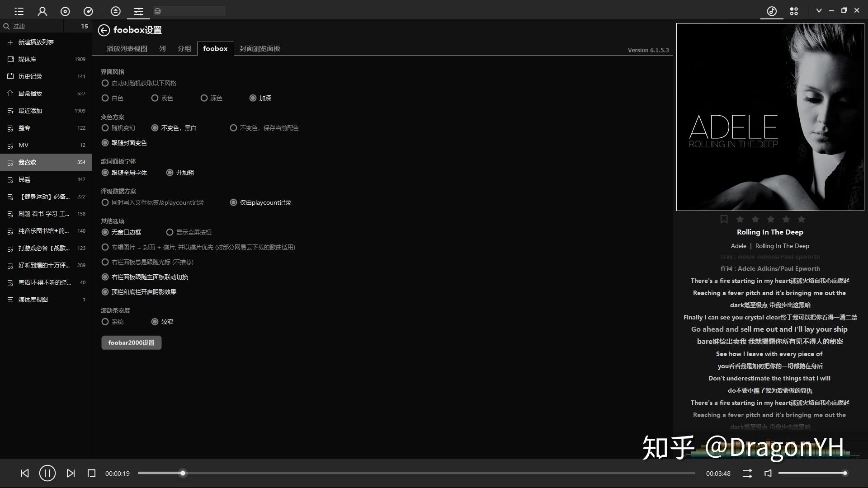
Task: Switch to the 封面浏览面板 tab
Action: (x=259, y=49)
